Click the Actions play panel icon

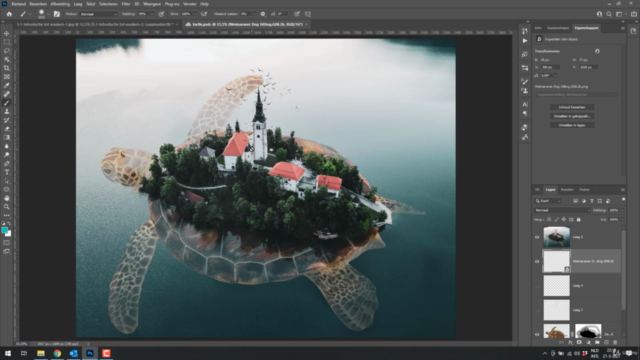tap(525, 40)
